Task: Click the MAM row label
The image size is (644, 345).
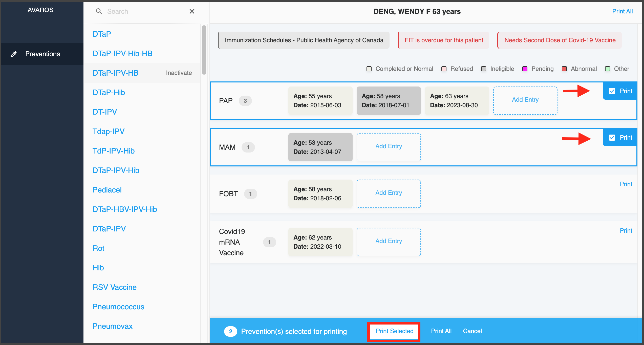Action: pos(227,147)
